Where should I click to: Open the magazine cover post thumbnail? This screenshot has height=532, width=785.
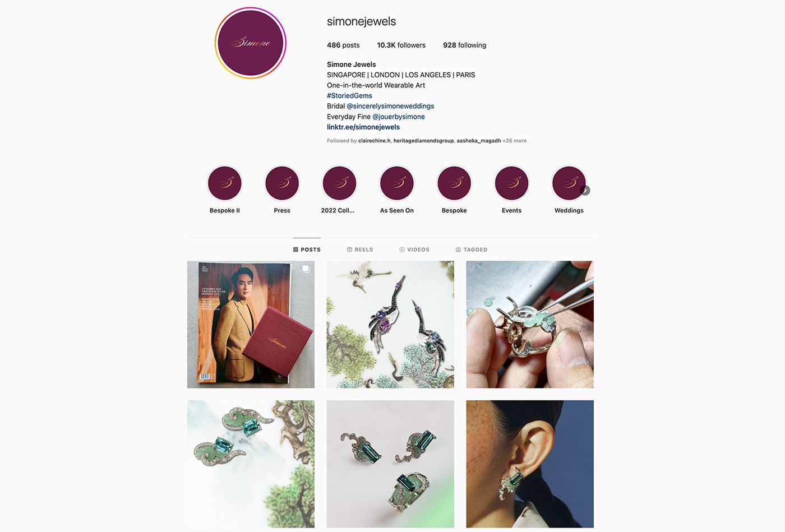click(x=251, y=325)
